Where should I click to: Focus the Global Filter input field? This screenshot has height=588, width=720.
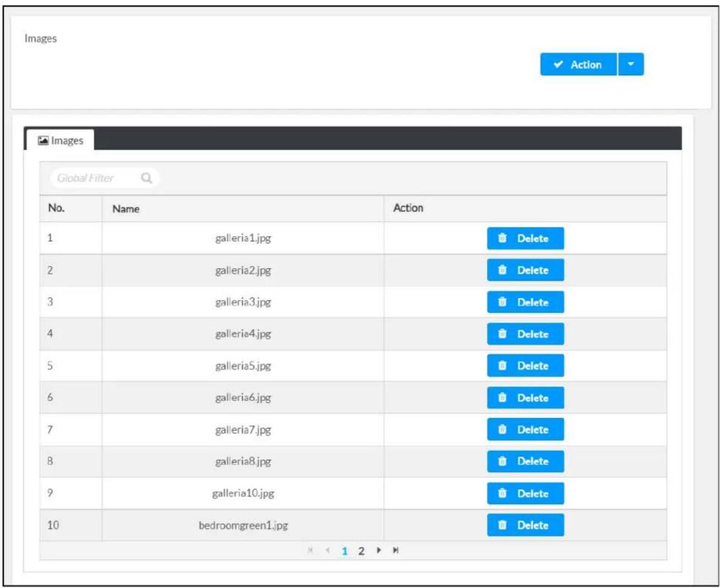[x=98, y=178]
